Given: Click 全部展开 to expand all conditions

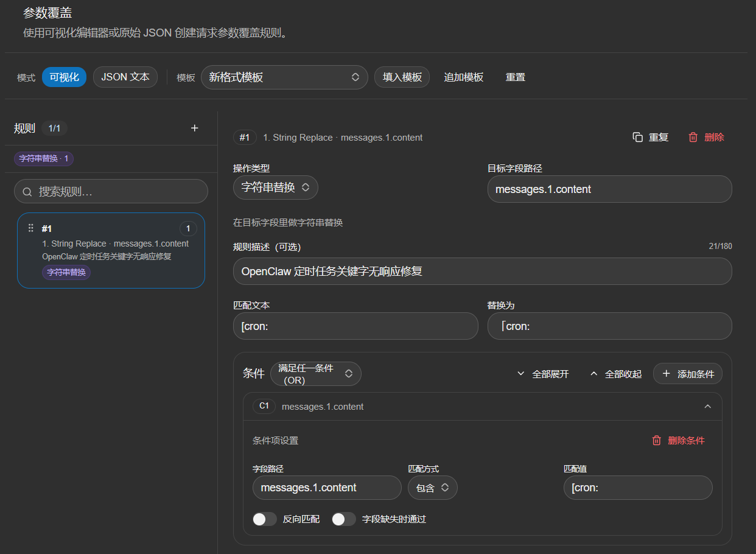Looking at the screenshot, I should pos(542,374).
